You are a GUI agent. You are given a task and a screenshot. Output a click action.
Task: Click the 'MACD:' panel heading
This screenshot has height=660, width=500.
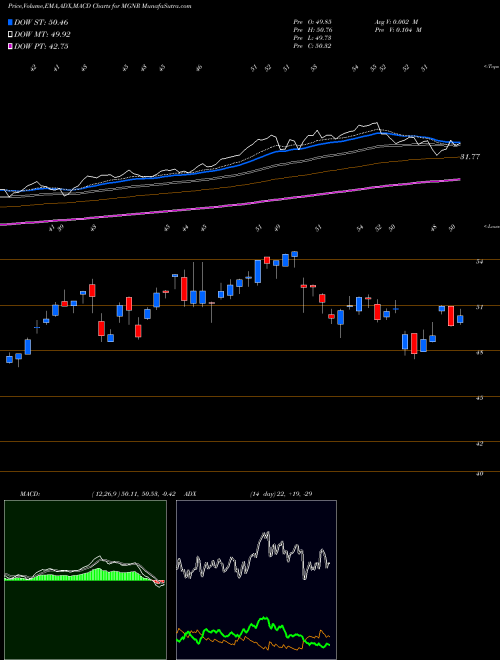(29, 494)
